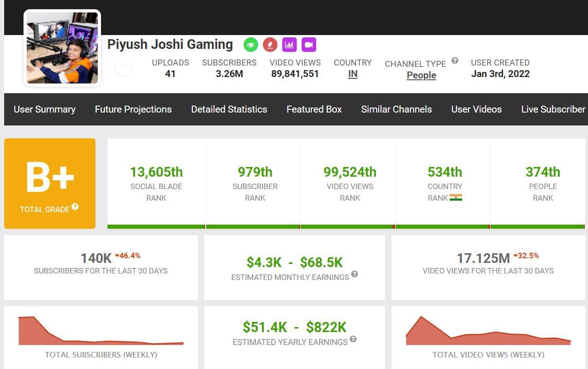Click the IN country link
The width and height of the screenshot is (588, 369).
pyautogui.click(x=353, y=74)
